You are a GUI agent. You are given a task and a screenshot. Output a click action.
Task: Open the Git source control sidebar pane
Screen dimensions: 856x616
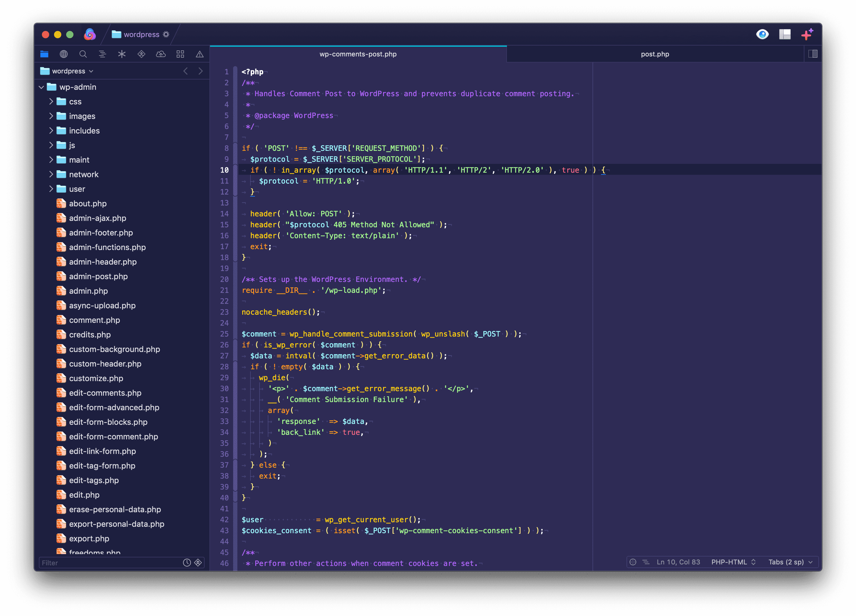point(141,54)
